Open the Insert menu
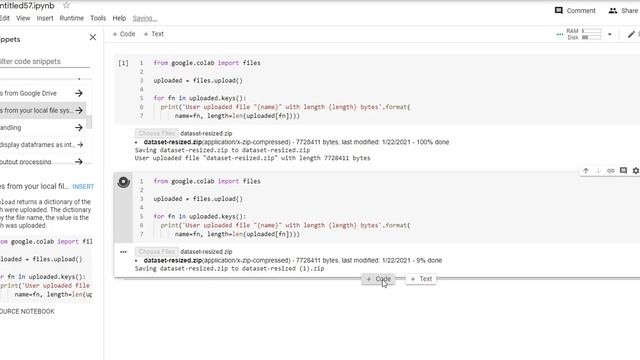This screenshot has height=360, width=640. pyautogui.click(x=45, y=18)
